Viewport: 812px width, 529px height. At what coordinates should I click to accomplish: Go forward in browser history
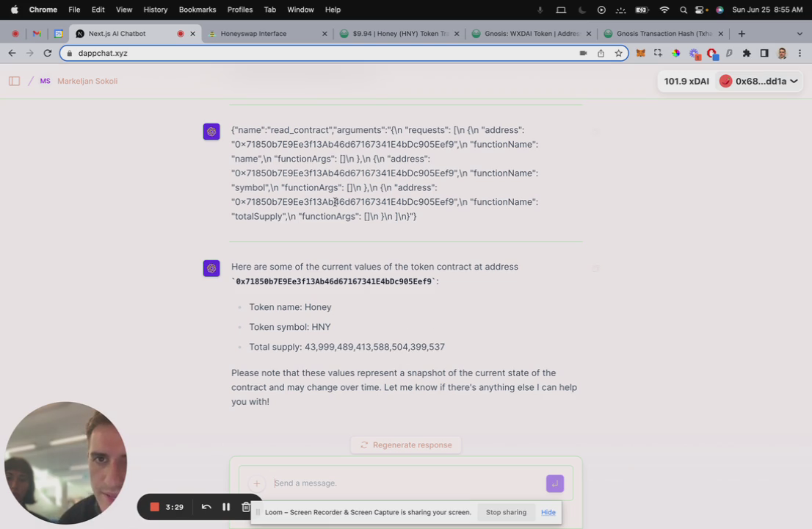(x=29, y=54)
